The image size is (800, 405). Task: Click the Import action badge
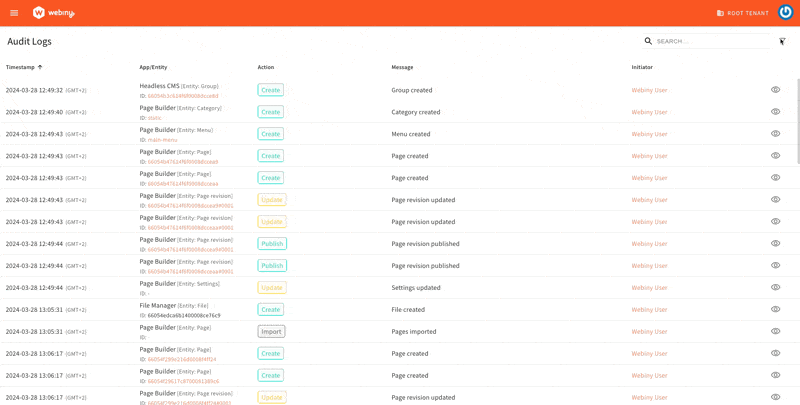(x=271, y=332)
